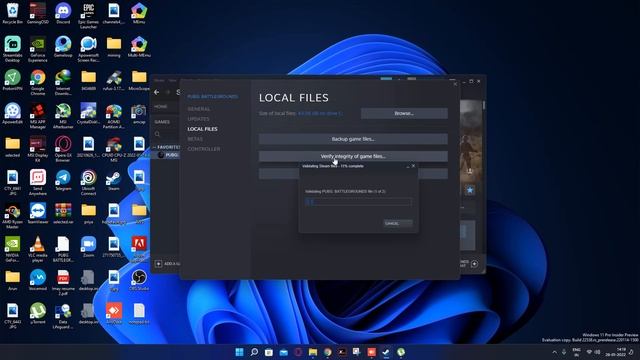Screen dimensions: 640x360
Task: Go back using the Steam back arrow
Action: (x=157, y=92)
